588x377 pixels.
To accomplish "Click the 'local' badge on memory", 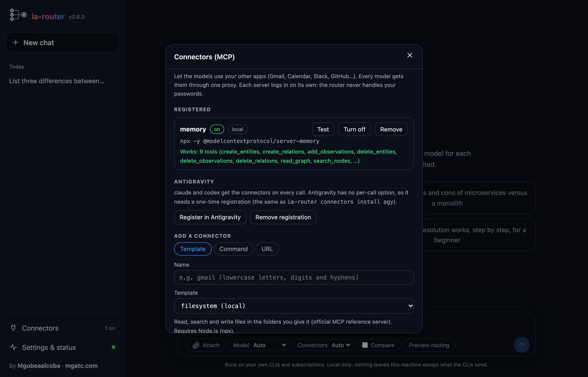I will pyautogui.click(x=237, y=129).
